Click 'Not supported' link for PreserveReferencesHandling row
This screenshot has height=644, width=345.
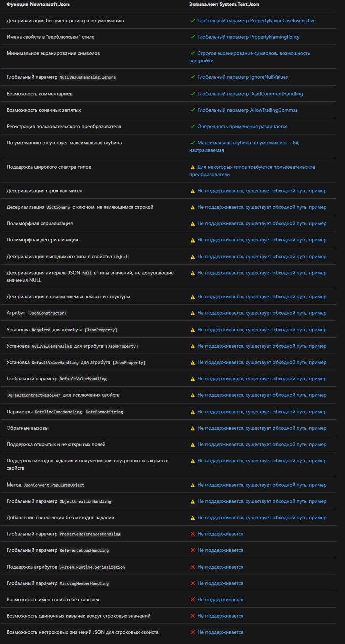pyautogui.click(x=220, y=534)
